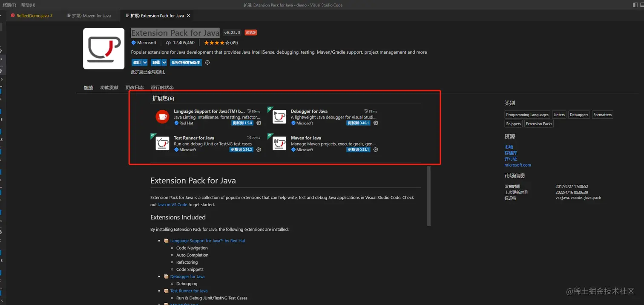The width and height of the screenshot is (644, 305).
Task: Click the package icon before Test Runner link
Action: coord(167,291)
